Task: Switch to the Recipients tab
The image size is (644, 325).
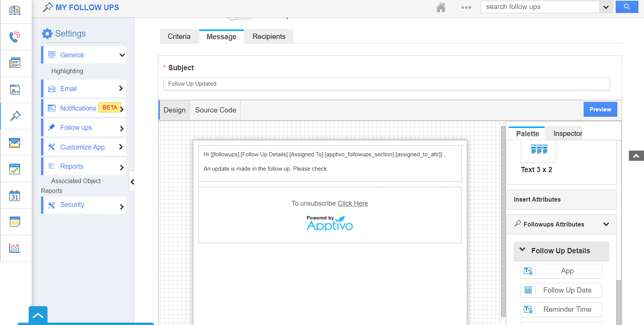Action: coord(269,37)
